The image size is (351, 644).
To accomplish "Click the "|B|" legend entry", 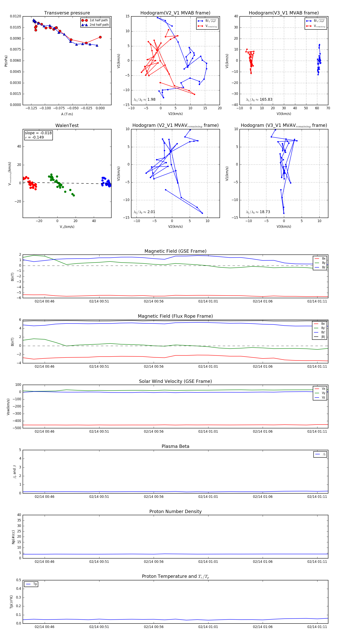I will click(x=320, y=337).
